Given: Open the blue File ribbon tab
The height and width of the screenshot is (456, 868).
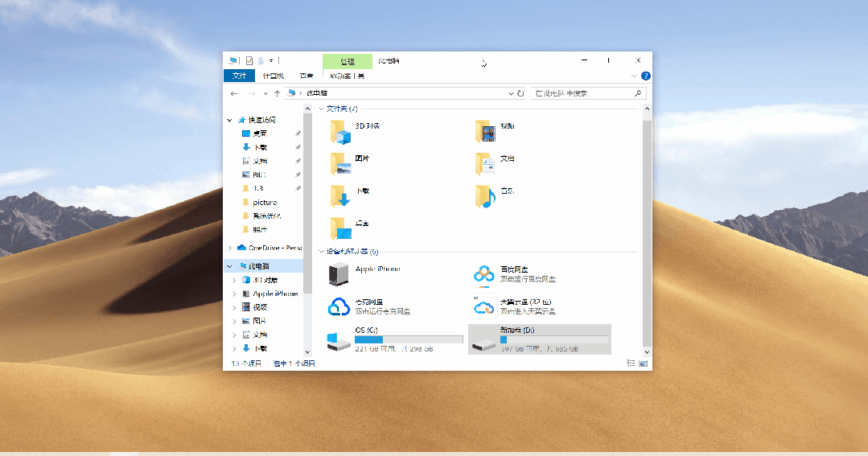Looking at the screenshot, I should pos(239,76).
